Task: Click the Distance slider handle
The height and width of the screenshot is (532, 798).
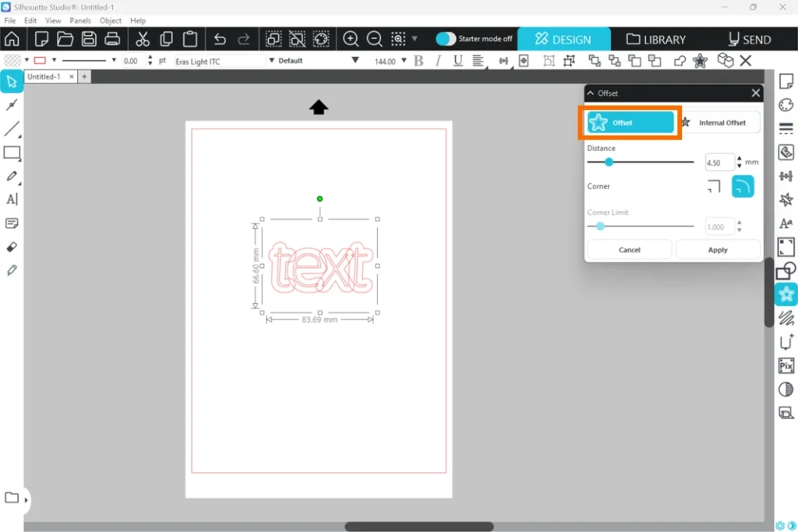Action: [609, 162]
